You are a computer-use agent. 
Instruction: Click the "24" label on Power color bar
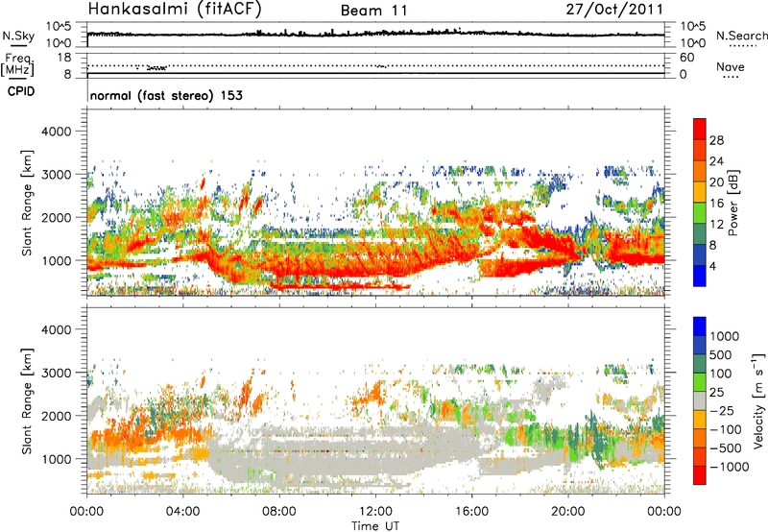click(716, 161)
